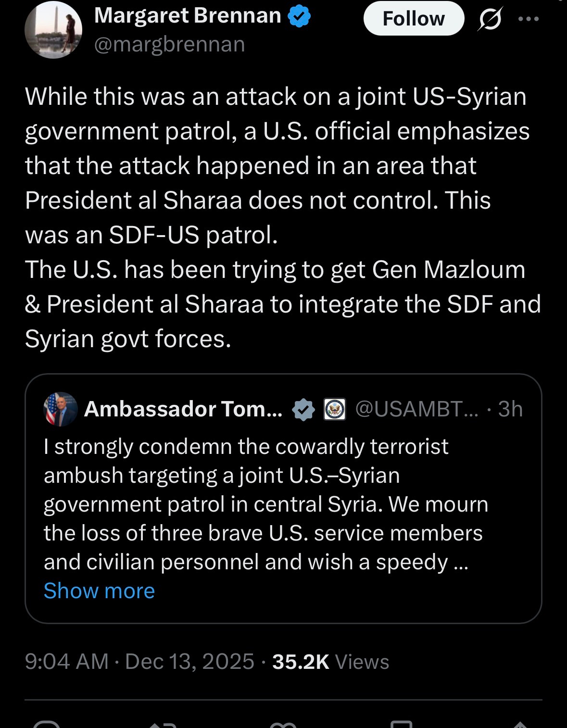Open the quoted @USAMBT handle
This screenshot has width=567, height=728.
416,409
